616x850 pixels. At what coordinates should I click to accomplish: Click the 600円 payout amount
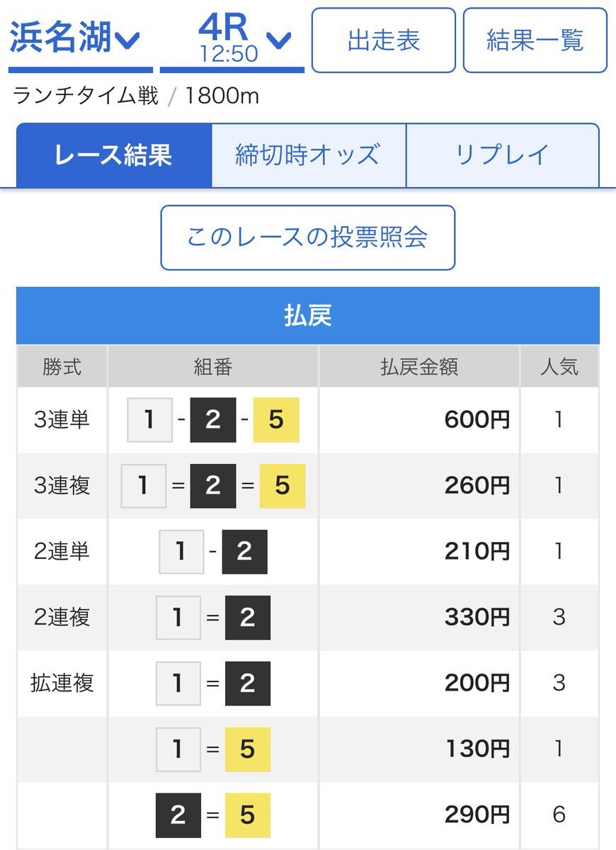tap(477, 420)
